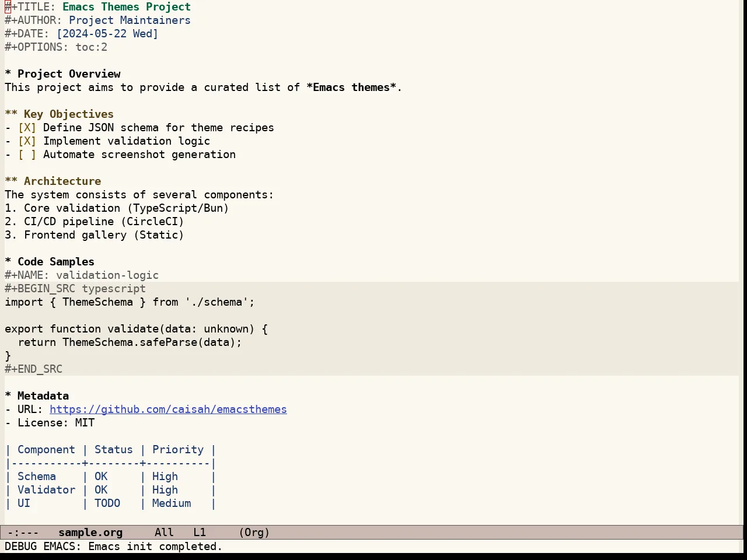Place cursor on 'Emacs Themes Project' title

pyautogui.click(x=127, y=7)
